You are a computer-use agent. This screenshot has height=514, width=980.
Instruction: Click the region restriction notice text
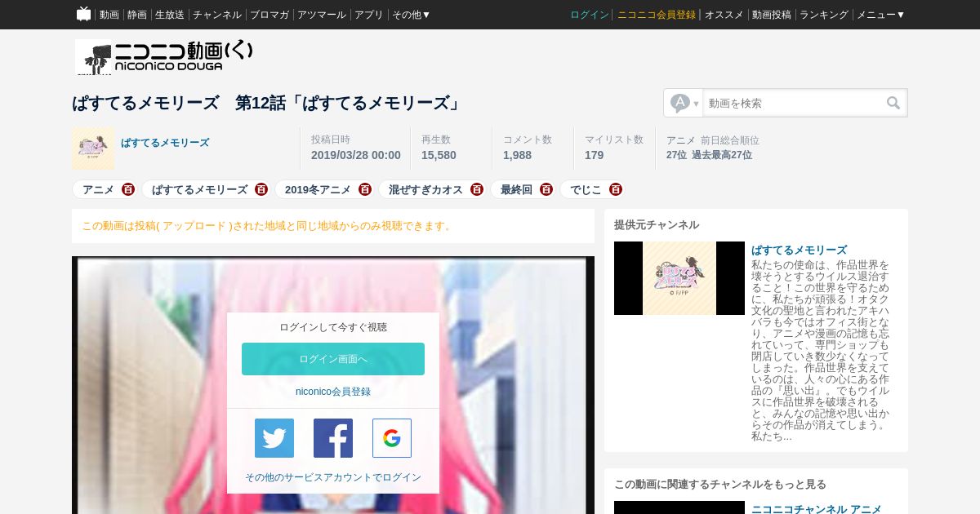coord(268,226)
